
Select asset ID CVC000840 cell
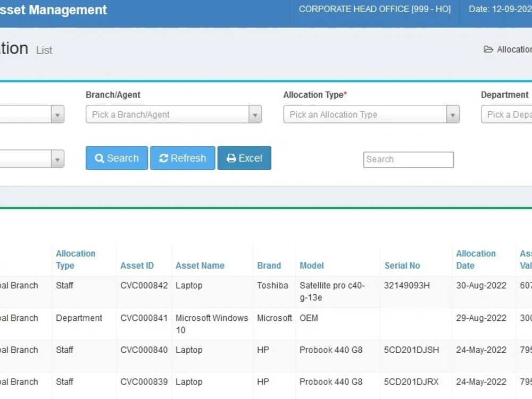(x=144, y=350)
